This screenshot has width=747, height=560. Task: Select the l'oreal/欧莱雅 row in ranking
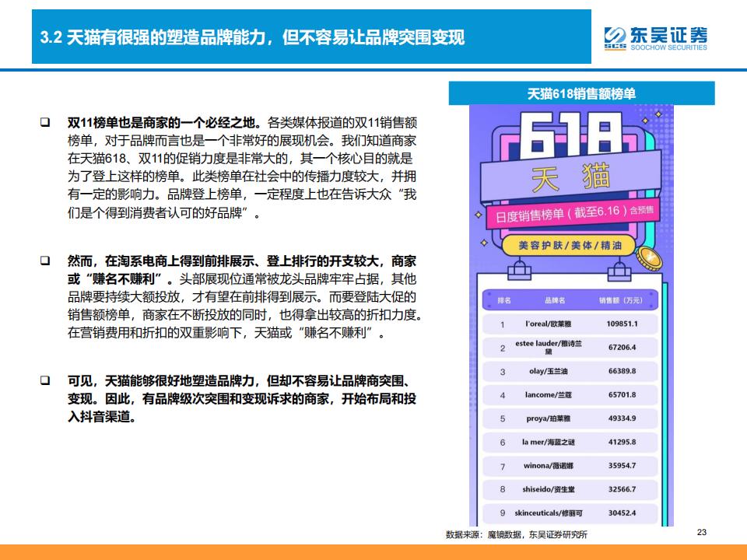click(570, 324)
